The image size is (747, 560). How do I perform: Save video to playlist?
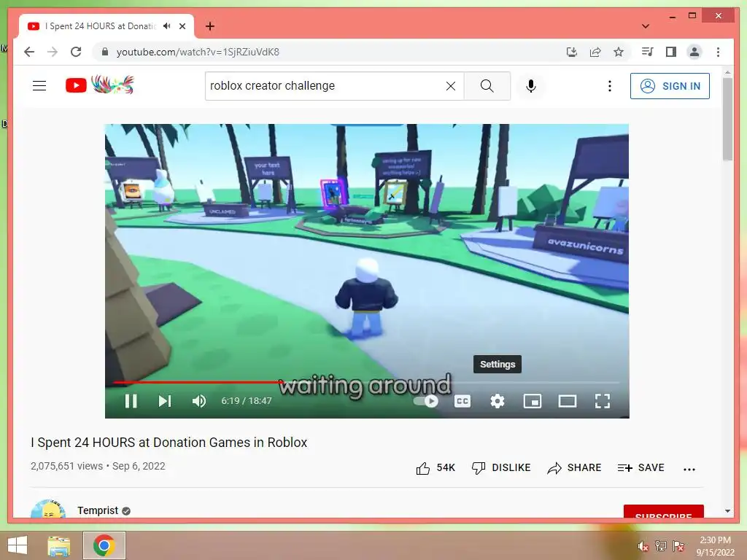[x=640, y=468]
